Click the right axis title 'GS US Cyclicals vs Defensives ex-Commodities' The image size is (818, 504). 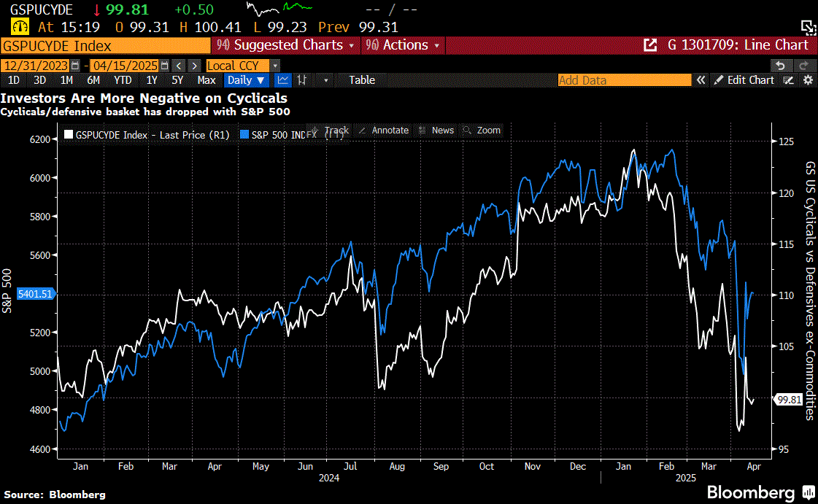point(810,291)
